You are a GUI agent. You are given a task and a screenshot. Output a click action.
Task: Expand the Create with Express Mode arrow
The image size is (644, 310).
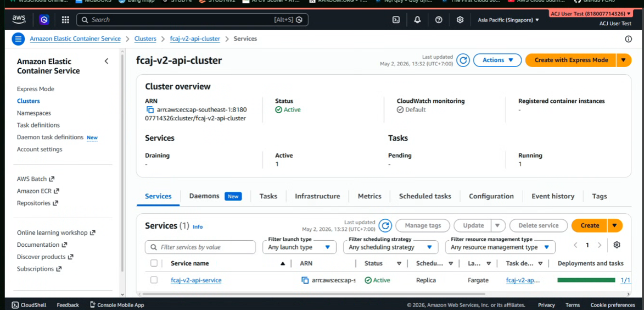[624, 60]
